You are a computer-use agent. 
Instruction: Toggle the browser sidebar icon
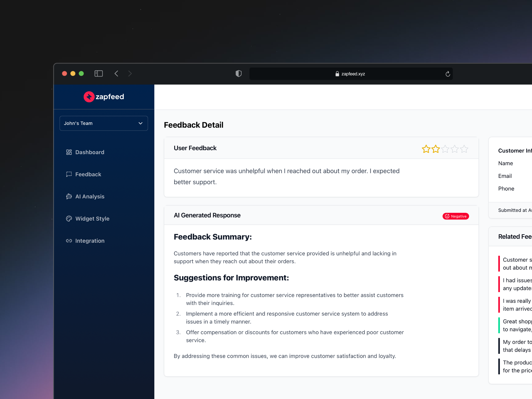click(x=99, y=73)
